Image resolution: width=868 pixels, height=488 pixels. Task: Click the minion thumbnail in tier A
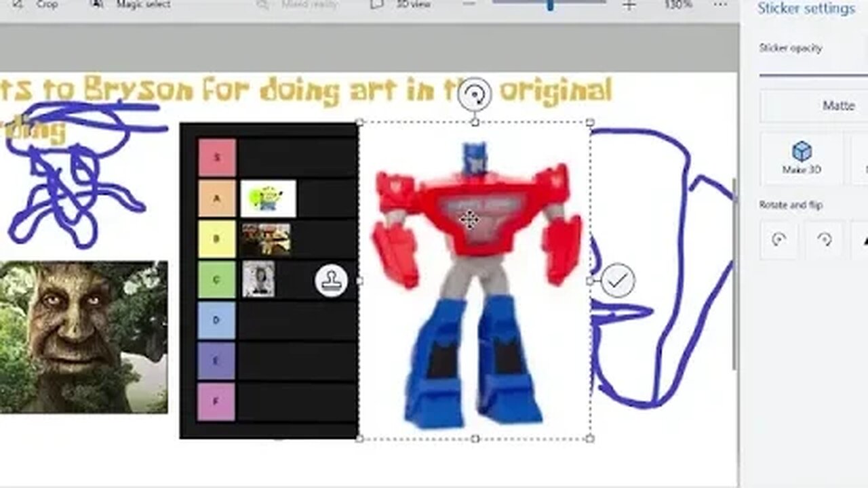[268, 198]
